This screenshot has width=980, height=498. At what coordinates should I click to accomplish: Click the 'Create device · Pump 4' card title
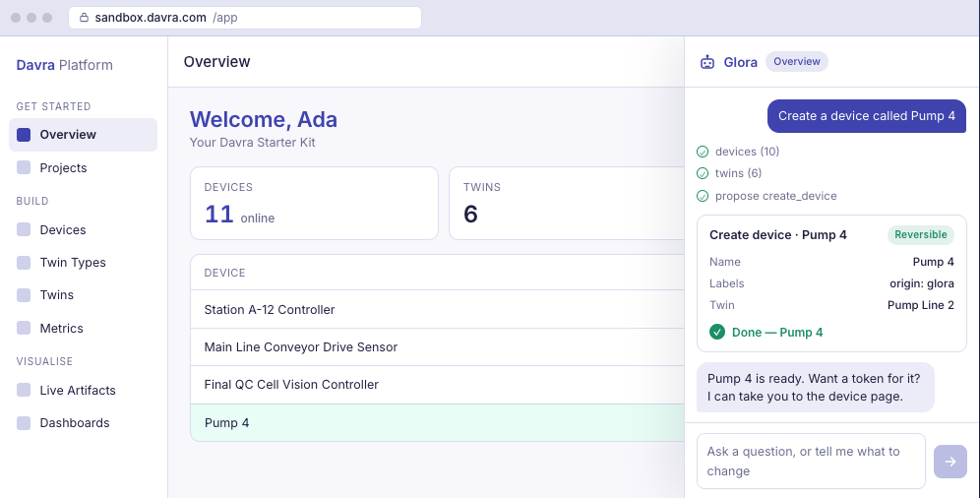[x=777, y=235]
